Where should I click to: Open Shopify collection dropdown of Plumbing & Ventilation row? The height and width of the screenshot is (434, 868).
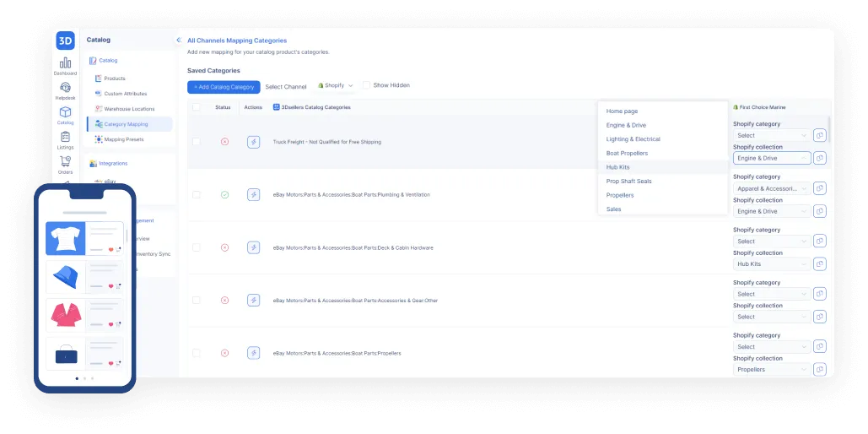[x=772, y=211]
